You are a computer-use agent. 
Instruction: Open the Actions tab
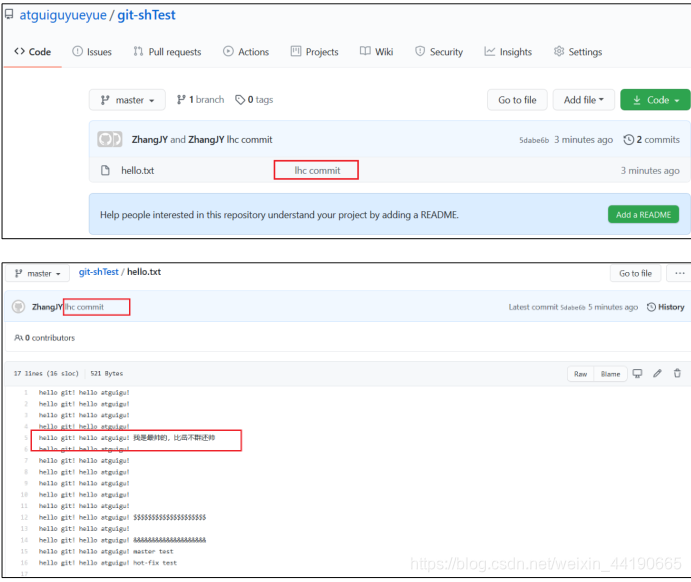point(246,52)
